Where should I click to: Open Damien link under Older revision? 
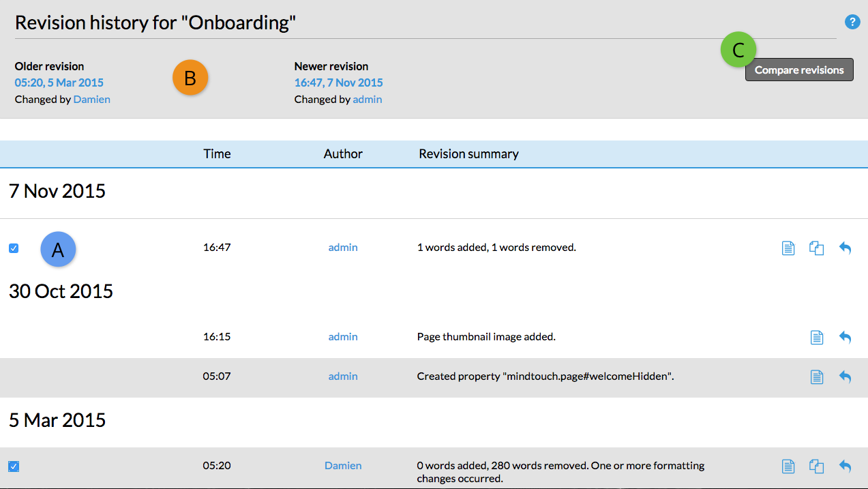point(91,99)
